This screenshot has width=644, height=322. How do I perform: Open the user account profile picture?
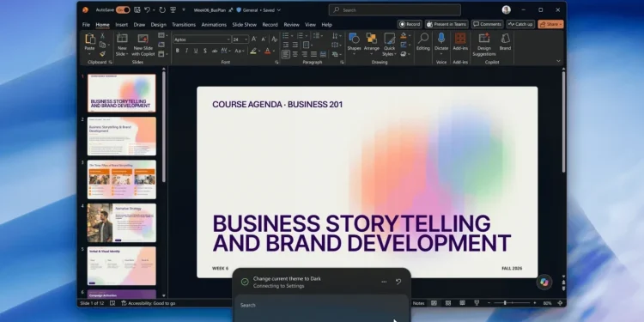pos(506,9)
